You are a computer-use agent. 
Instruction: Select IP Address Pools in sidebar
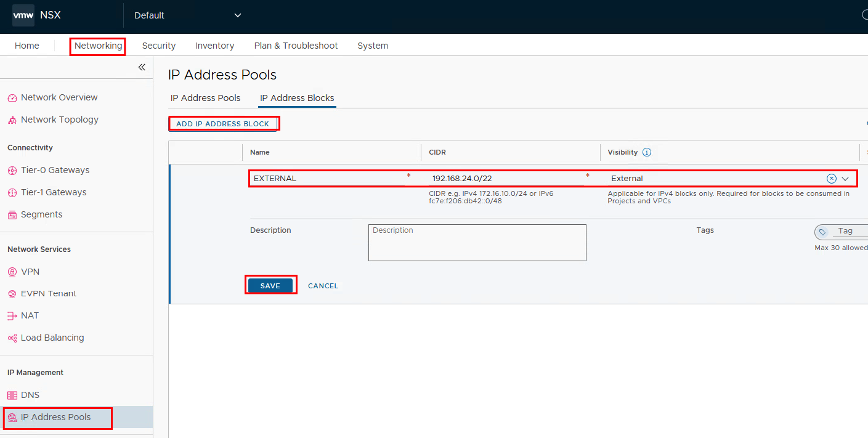(56, 417)
